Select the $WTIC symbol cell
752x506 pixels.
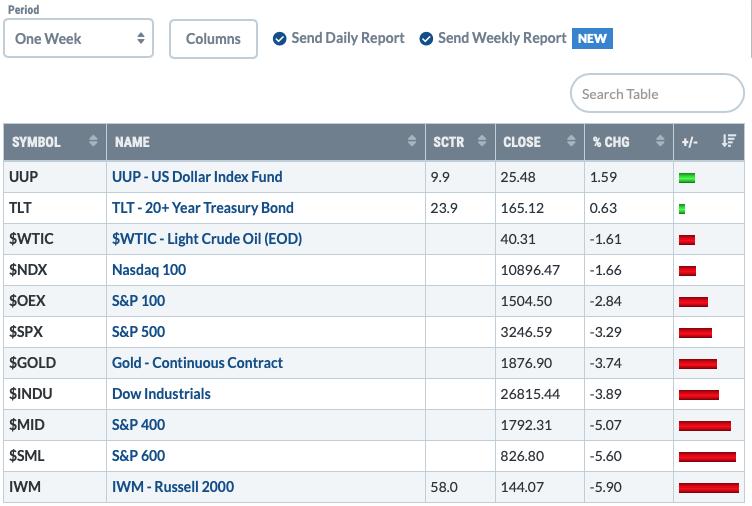click(x=55, y=238)
